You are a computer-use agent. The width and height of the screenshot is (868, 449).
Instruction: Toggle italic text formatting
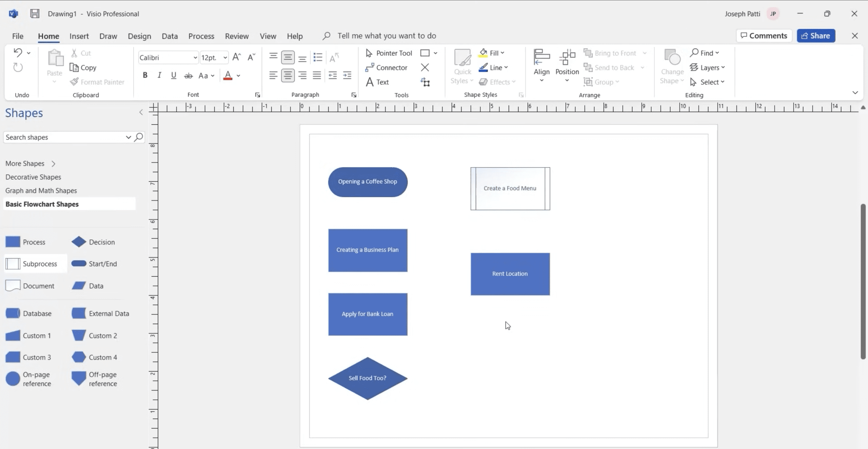coord(159,75)
